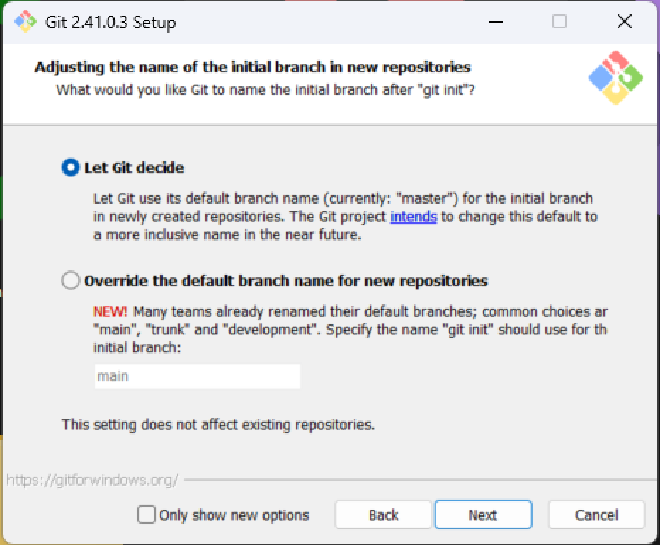Screen dimensions: 660x545
Task: Click the Adjusting the name heading
Action: tap(253, 67)
